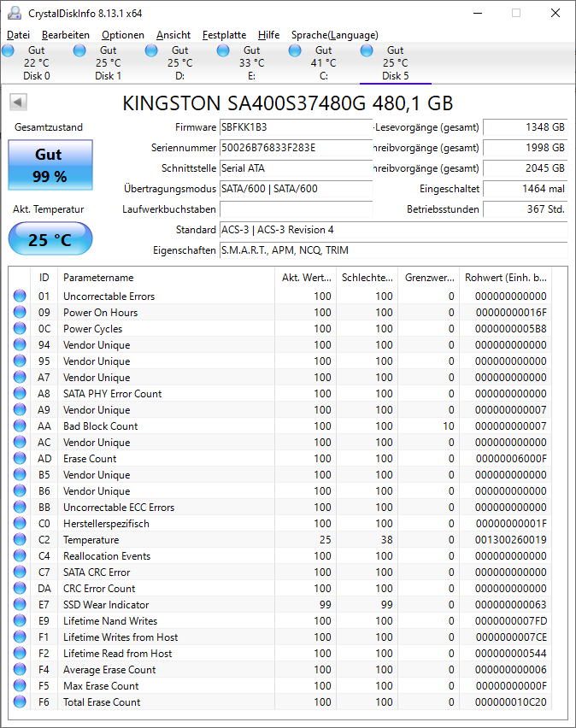Click the 25 °C temperature button

[x=50, y=238]
